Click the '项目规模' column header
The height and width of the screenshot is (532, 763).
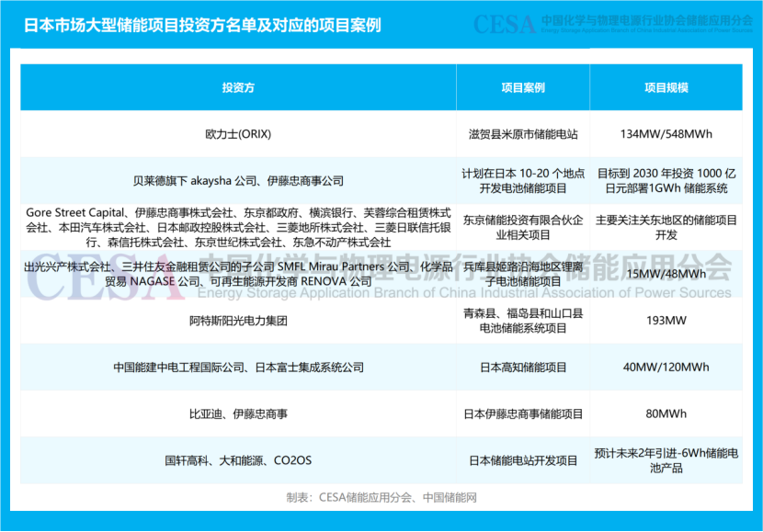click(666, 87)
